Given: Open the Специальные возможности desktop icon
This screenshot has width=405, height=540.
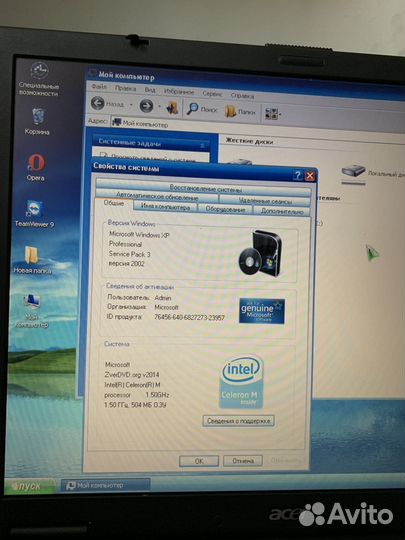Looking at the screenshot, I should (39, 79).
